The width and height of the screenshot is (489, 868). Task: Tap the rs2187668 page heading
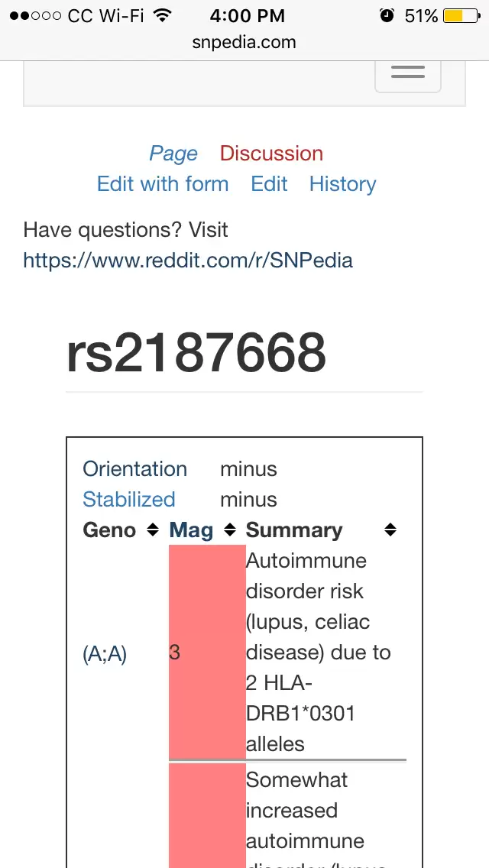(x=196, y=354)
